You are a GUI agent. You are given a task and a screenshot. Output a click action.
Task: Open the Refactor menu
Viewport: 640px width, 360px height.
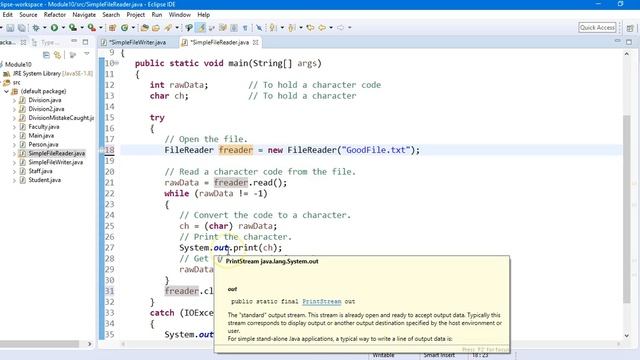pyautogui.click(x=55, y=15)
